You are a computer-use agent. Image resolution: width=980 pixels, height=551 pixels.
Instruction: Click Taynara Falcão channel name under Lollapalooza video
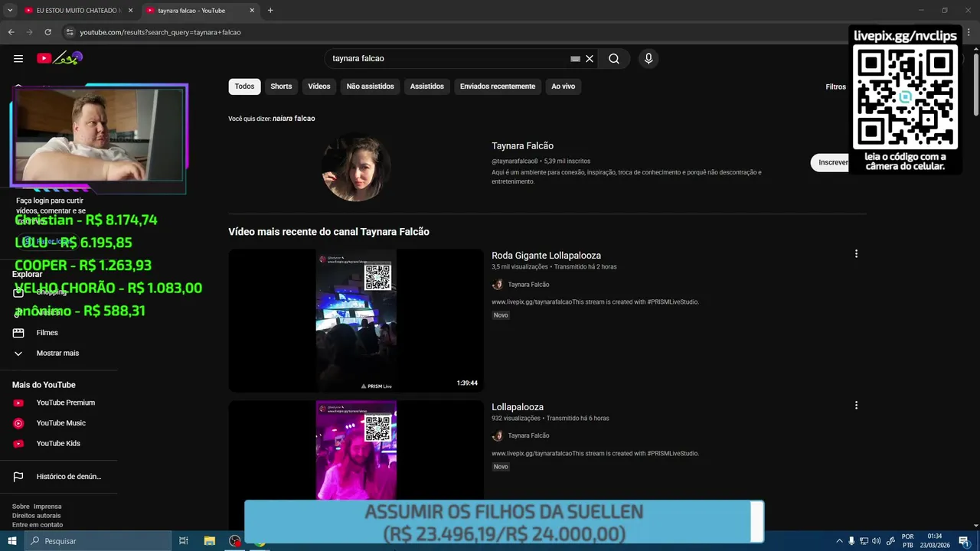coord(528,435)
